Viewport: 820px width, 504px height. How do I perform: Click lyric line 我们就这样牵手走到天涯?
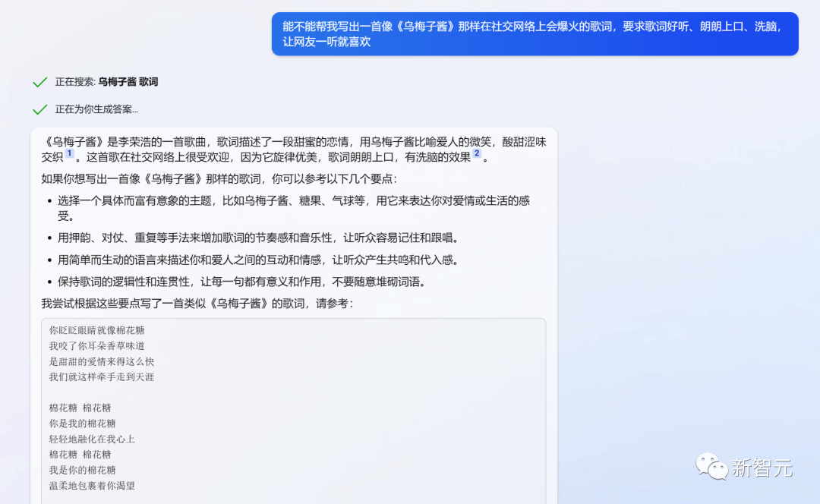point(102,376)
